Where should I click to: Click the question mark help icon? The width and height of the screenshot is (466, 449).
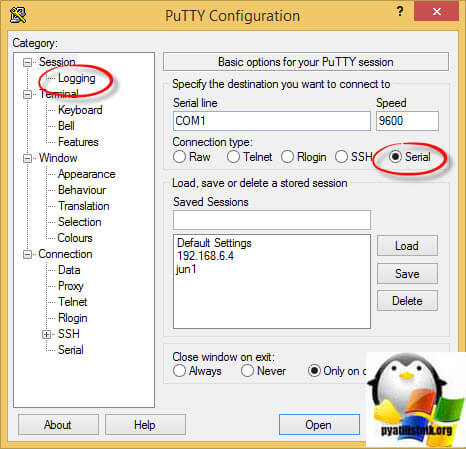pyautogui.click(x=400, y=11)
